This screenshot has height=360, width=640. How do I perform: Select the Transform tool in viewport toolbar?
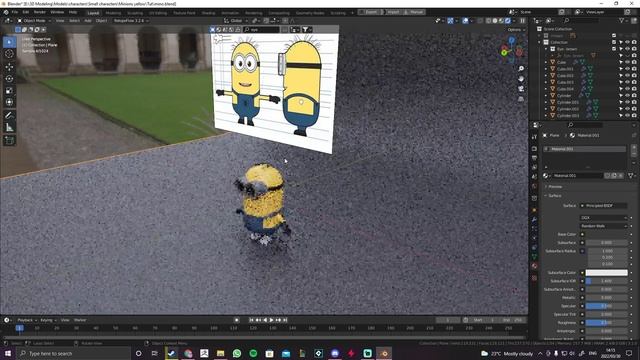[9, 102]
